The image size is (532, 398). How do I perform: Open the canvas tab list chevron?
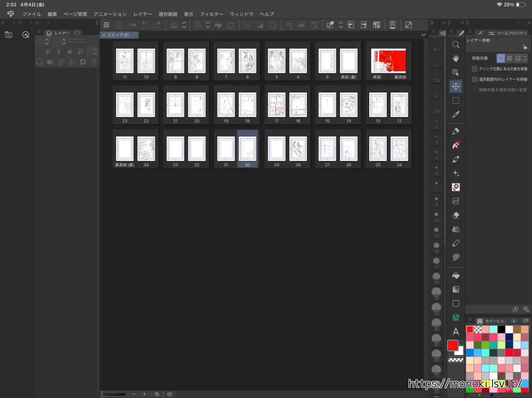pos(423,35)
